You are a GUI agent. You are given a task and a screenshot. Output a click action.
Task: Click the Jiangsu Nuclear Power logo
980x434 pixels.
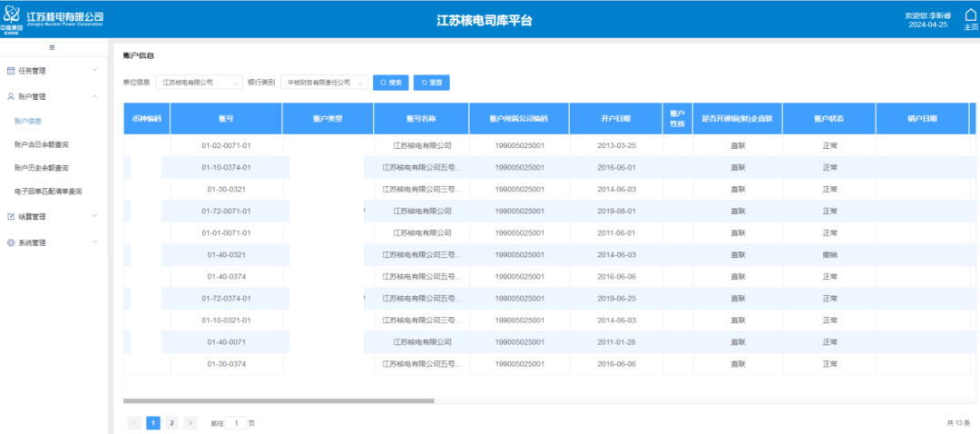pyautogui.click(x=54, y=18)
